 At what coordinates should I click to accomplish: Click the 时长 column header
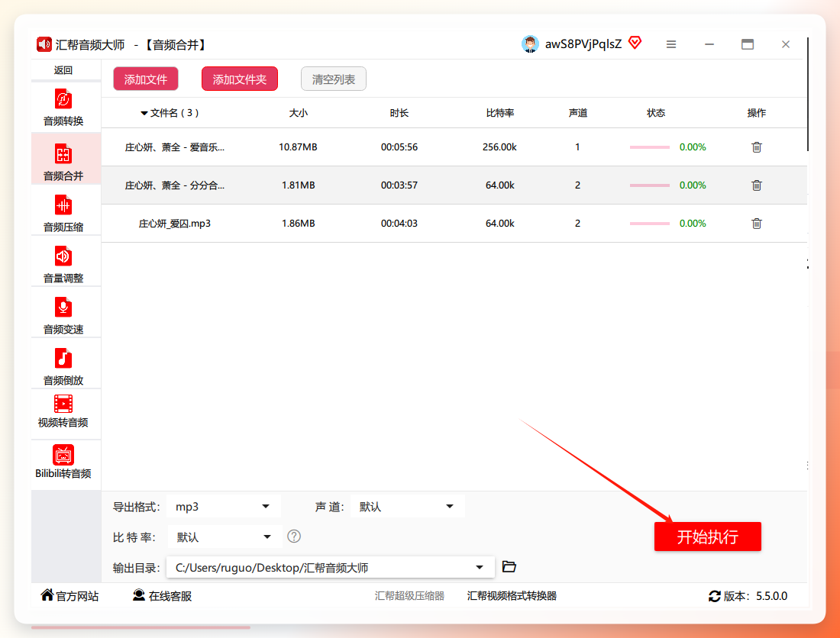[399, 113]
